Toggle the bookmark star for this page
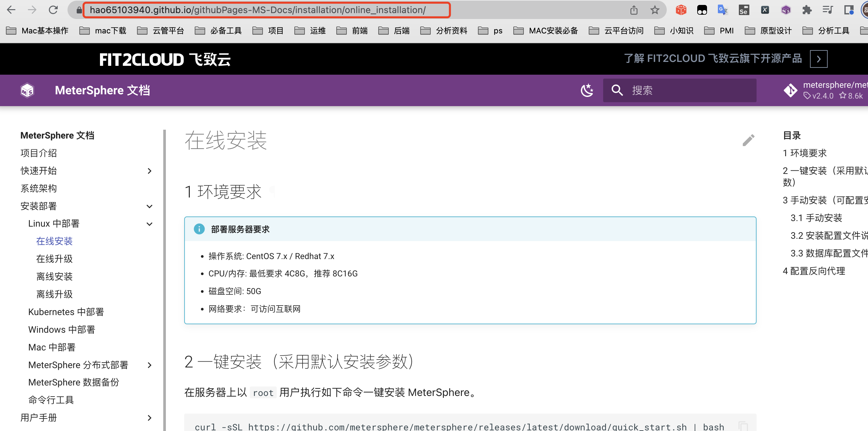Image resolution: width=868 pixels, height=431 pixels. click(x=655, y=10)
